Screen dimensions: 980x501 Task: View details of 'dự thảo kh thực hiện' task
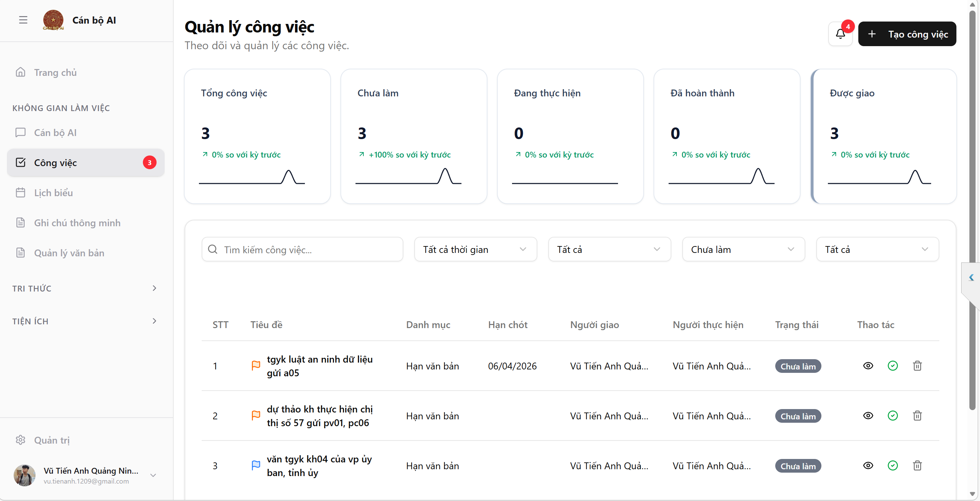point(868,416)
